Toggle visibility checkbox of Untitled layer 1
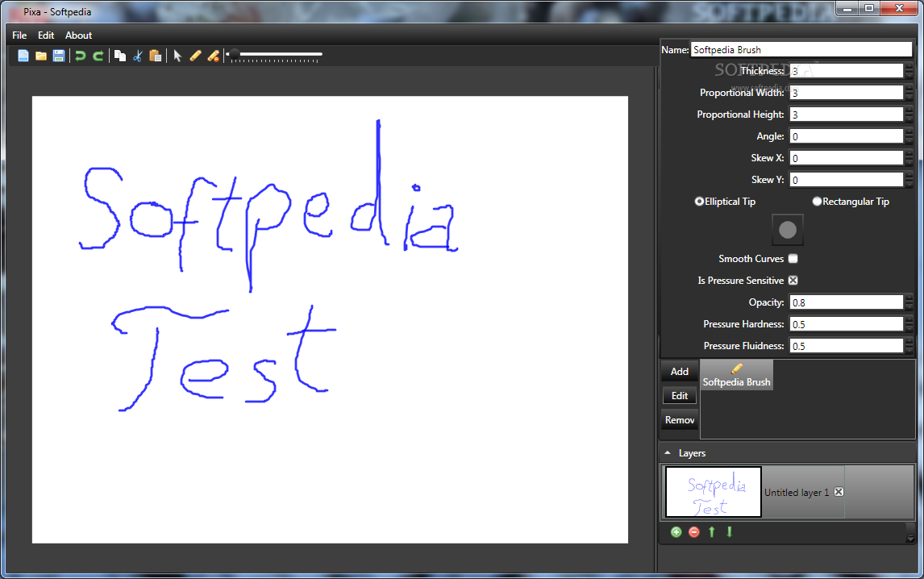 [839, 492]
